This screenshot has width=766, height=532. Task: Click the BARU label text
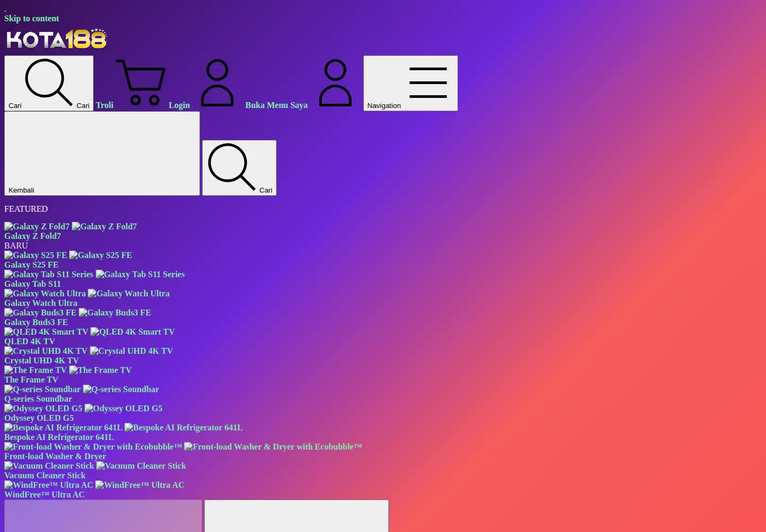tap(16, 246)
